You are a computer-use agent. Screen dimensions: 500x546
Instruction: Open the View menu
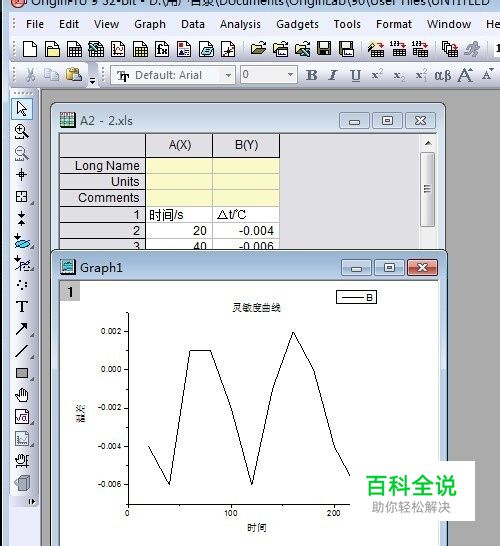(x=106, y=24)
